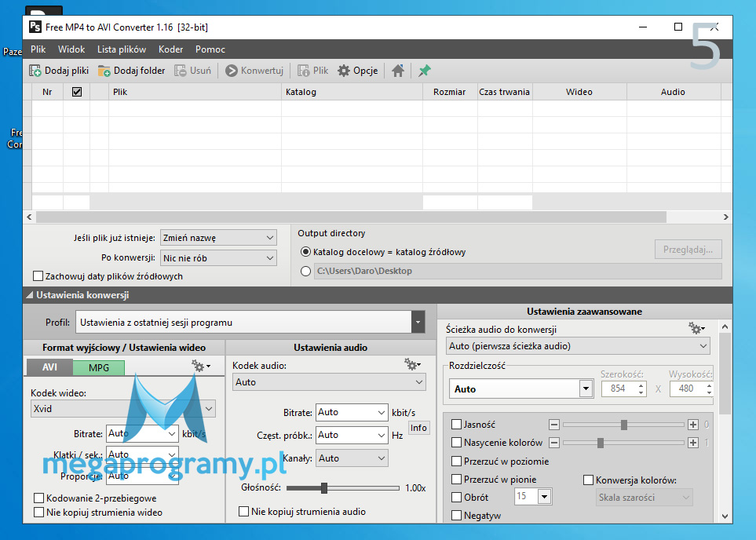Click the file list horizontal scrollbar
Viewport: 756px width, 540px height.
[x=351, y=217]
